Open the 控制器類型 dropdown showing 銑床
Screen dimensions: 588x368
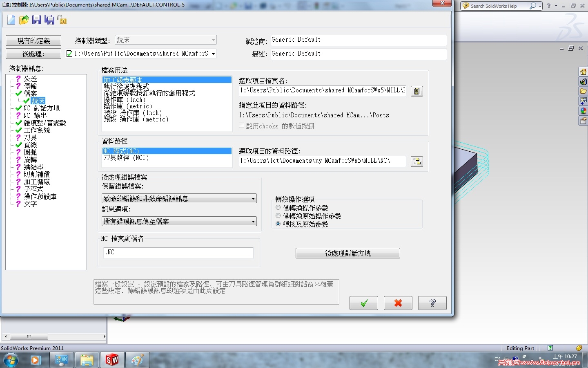click(x=165, y=40)
